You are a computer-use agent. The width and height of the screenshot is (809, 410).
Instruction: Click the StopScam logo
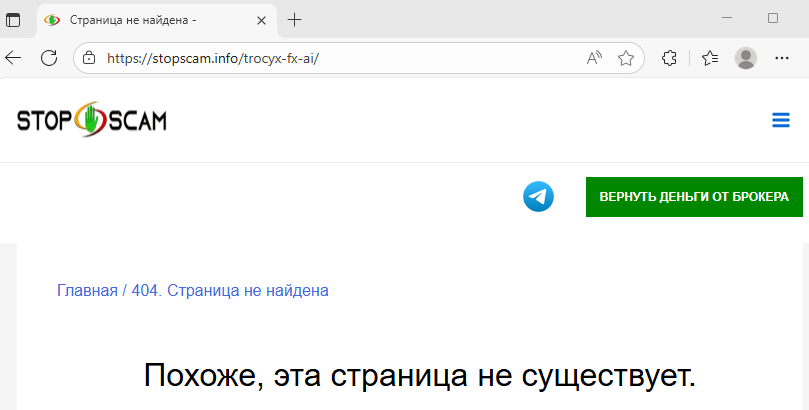click(92, 120)
